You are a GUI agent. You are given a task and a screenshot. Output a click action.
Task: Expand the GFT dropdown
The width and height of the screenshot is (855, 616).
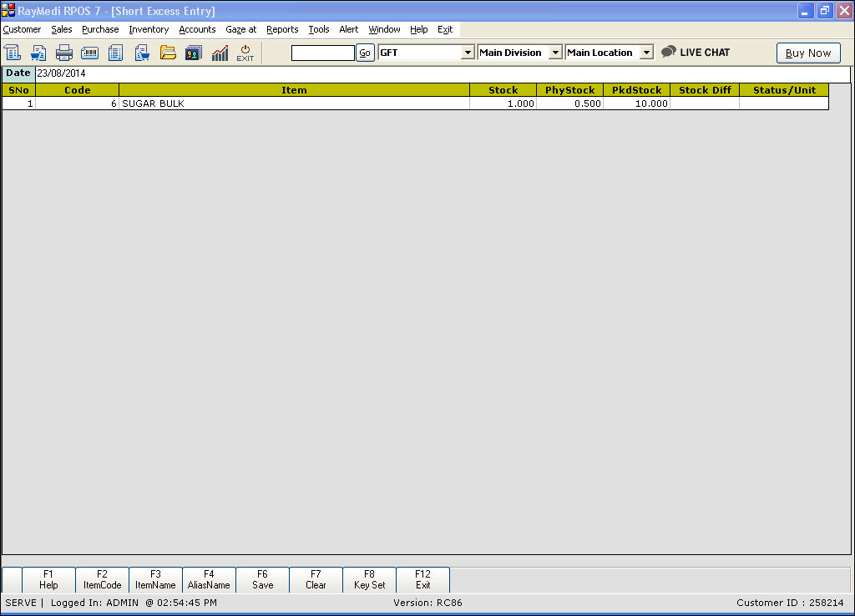[x=468, y=53]
